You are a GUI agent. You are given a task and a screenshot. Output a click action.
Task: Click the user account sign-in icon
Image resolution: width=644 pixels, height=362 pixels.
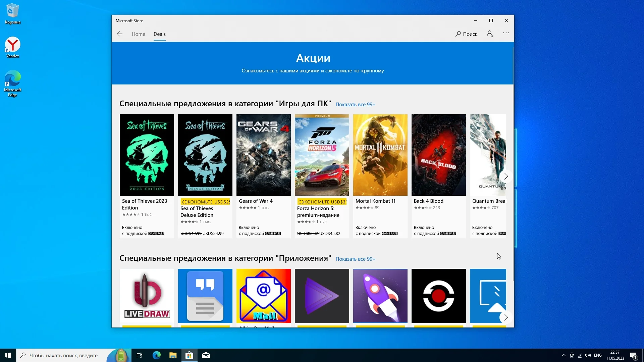pyautogui.click(x=490, y=34)
